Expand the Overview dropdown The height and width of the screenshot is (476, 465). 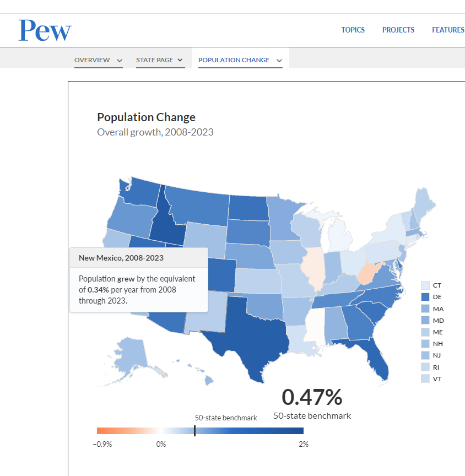(x=98, y=60)
